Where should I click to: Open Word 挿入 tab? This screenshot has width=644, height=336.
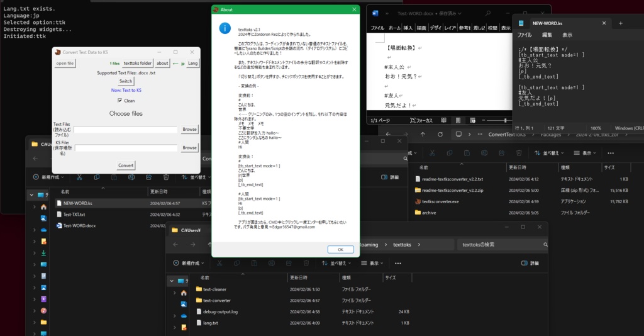coord(408,28)
